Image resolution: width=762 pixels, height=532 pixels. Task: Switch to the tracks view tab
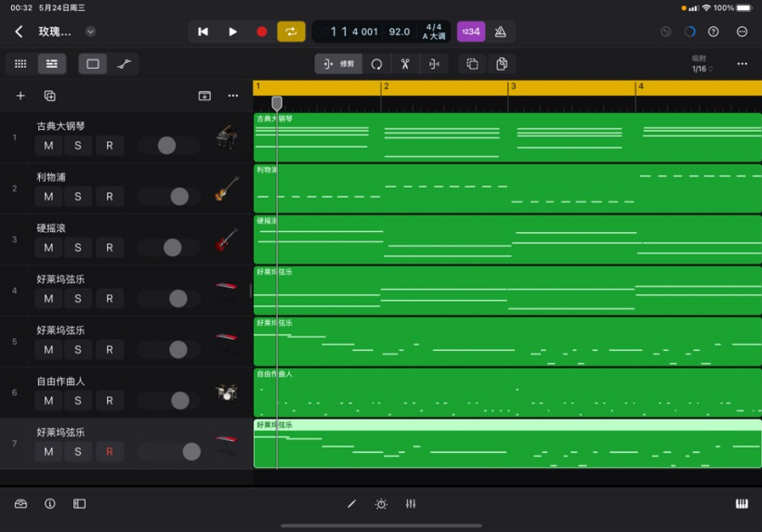(x=52, y=64)
